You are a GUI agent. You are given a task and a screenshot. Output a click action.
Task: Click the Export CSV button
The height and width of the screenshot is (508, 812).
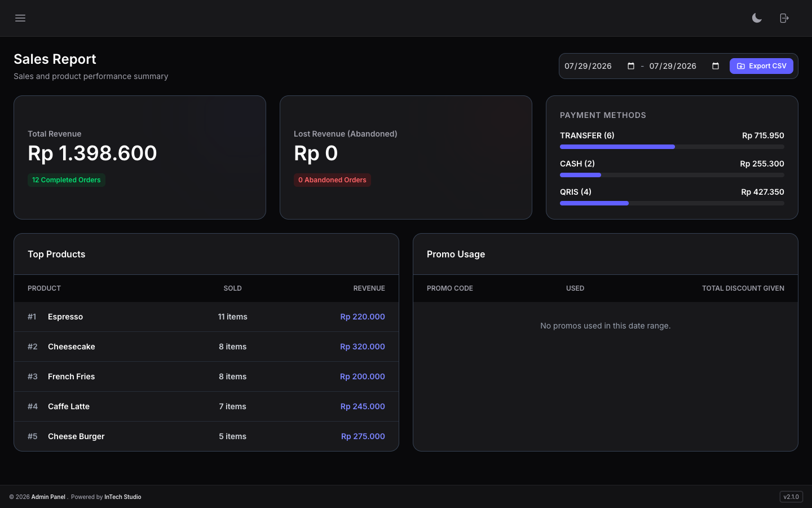point(761,66)
